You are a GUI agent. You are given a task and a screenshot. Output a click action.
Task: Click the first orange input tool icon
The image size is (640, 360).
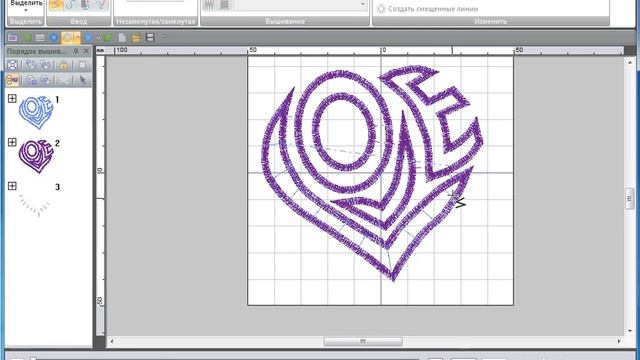[56, 5]
